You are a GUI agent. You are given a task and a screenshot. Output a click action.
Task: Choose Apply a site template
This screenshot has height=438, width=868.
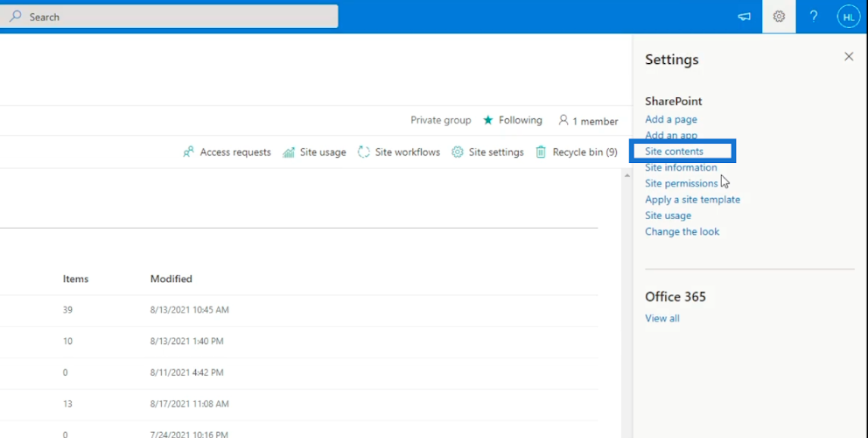[692, 200]
